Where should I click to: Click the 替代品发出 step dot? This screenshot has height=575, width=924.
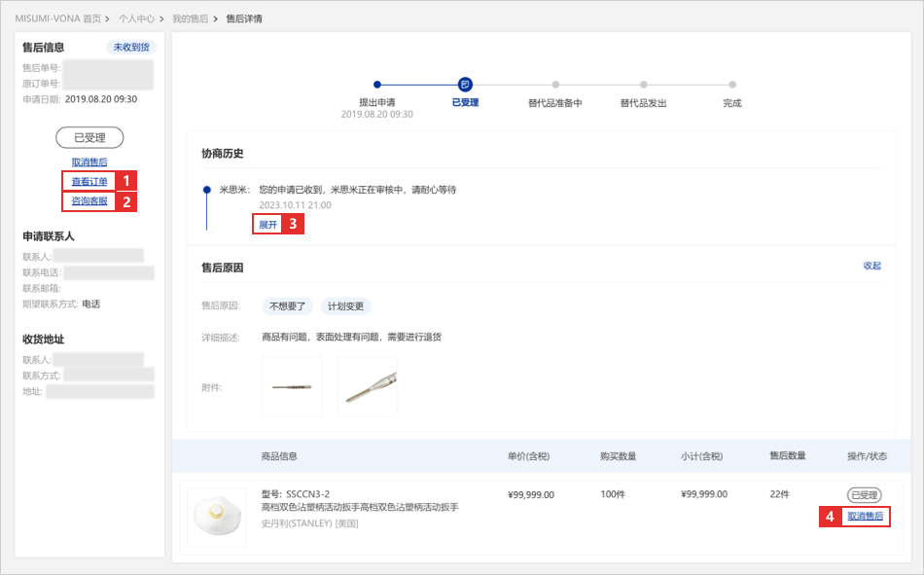point(644,85)
